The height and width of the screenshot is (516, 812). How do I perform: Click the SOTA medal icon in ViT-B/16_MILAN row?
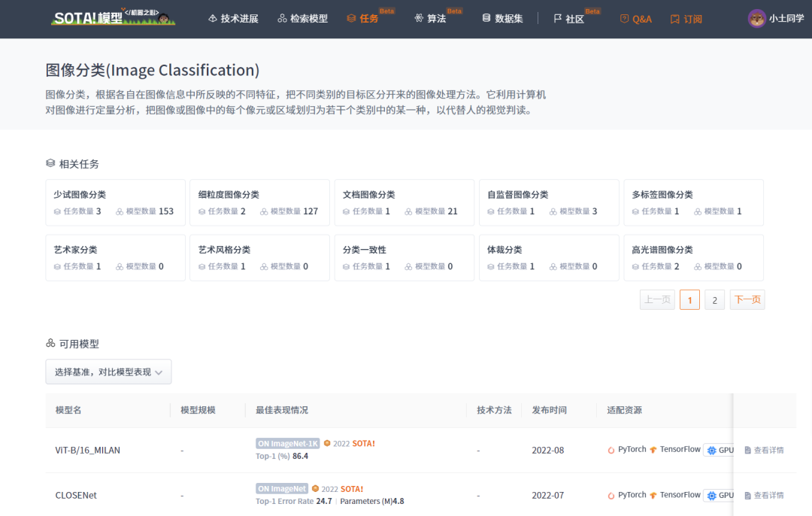pyautogui.click(x=327, y=443)
